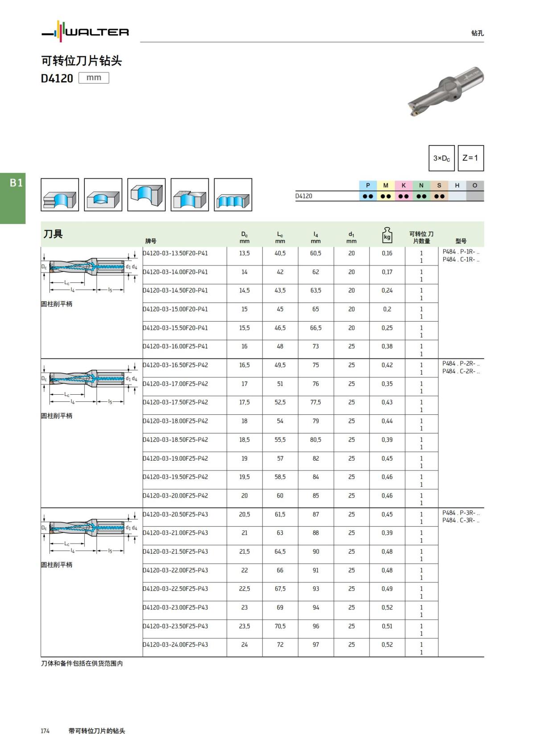The image size is (535, 756).
Task: Click the page number 174
Action: (x=45, y=731)
